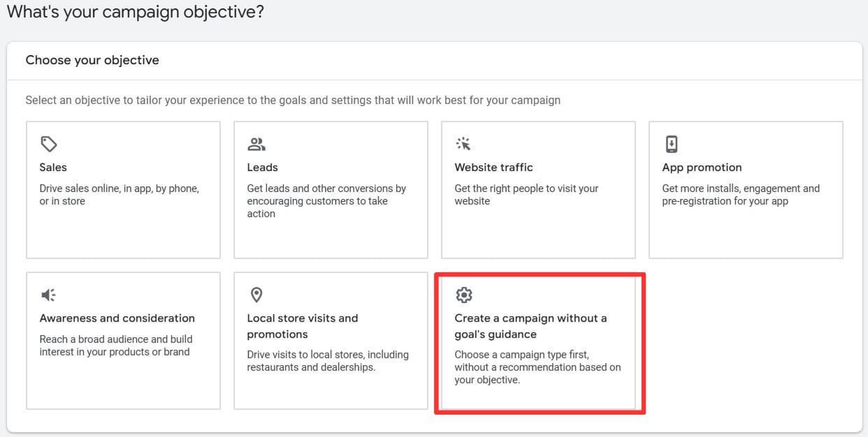Image resolution: width=868 pixels, height=437 pixels.
Task: Pick Local store visits and promotions title
Action: pyautogui.click(x=303, y=326)
